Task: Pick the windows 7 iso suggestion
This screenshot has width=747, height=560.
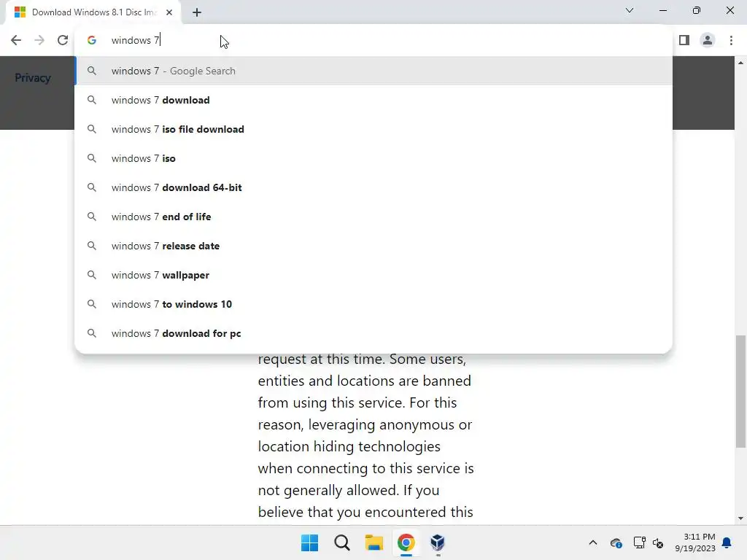Action: click(x=374, y=158)
